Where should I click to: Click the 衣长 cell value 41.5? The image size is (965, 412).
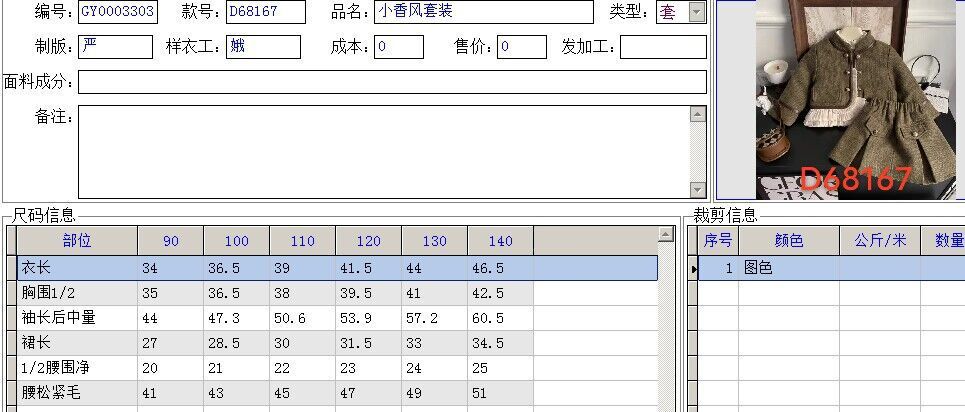point(368,268)
